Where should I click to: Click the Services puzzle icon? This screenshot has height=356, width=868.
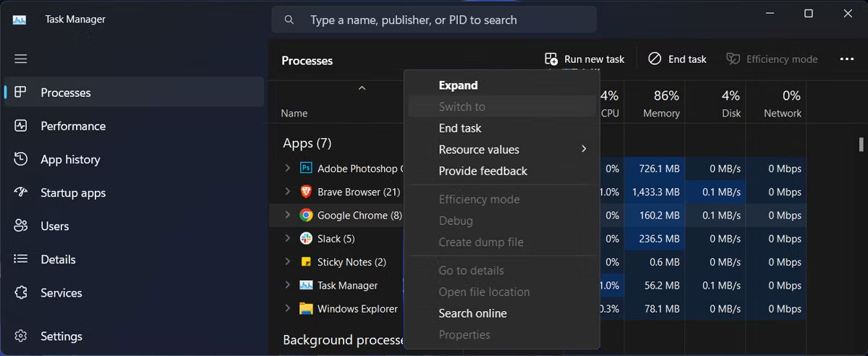pyautogui.click(x=20, y=292)
